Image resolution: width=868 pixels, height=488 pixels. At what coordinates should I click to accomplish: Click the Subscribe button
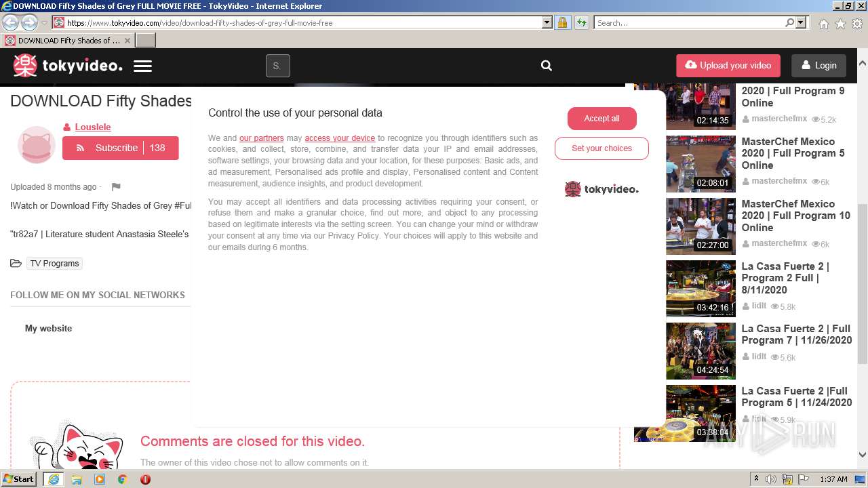click(x=121, y=148)
